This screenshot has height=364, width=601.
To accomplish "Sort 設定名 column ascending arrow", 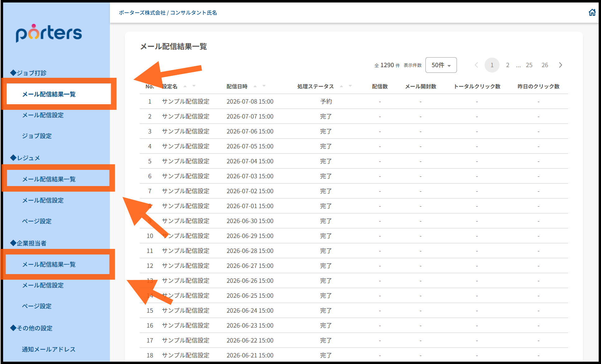I will click(185, 86).
